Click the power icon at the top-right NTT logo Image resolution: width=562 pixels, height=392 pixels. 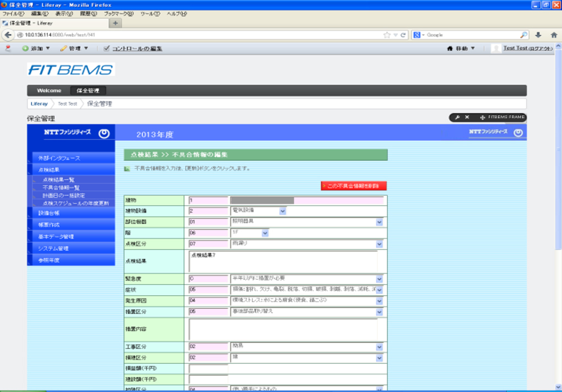tap(517, 133)
